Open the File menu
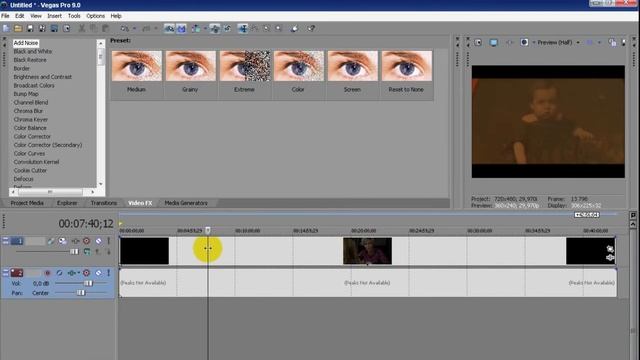The image size is (640, 360). point(5,16)
